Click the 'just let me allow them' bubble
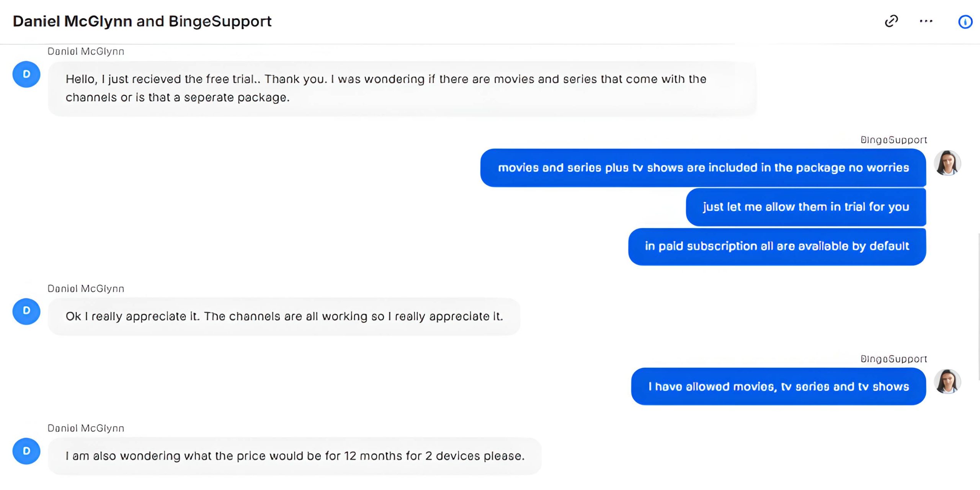 (806, 207)
